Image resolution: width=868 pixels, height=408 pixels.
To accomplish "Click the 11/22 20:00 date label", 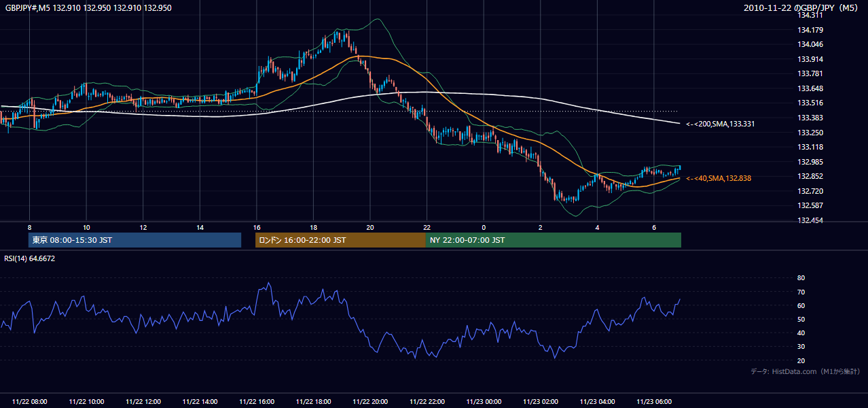I will click(x=370, y=402).
